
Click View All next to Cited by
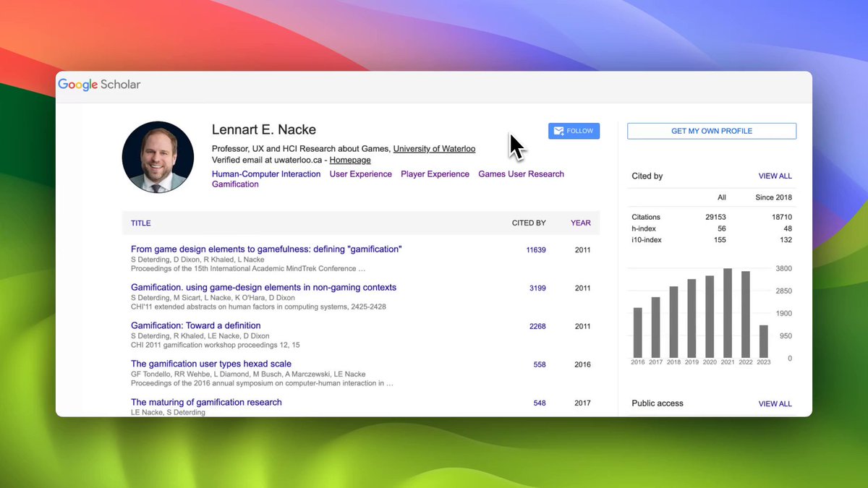coord(775,176)
